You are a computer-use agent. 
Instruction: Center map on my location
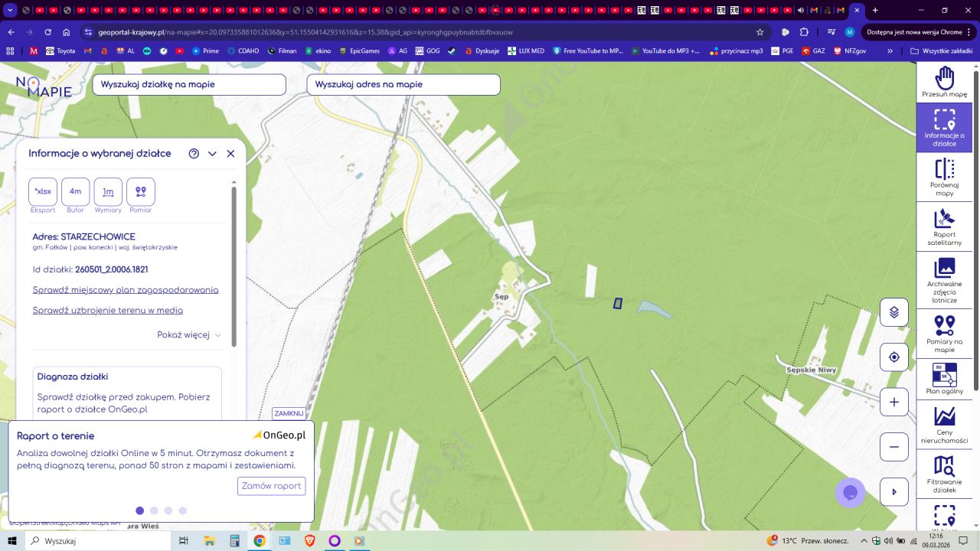tap(893, 357)
